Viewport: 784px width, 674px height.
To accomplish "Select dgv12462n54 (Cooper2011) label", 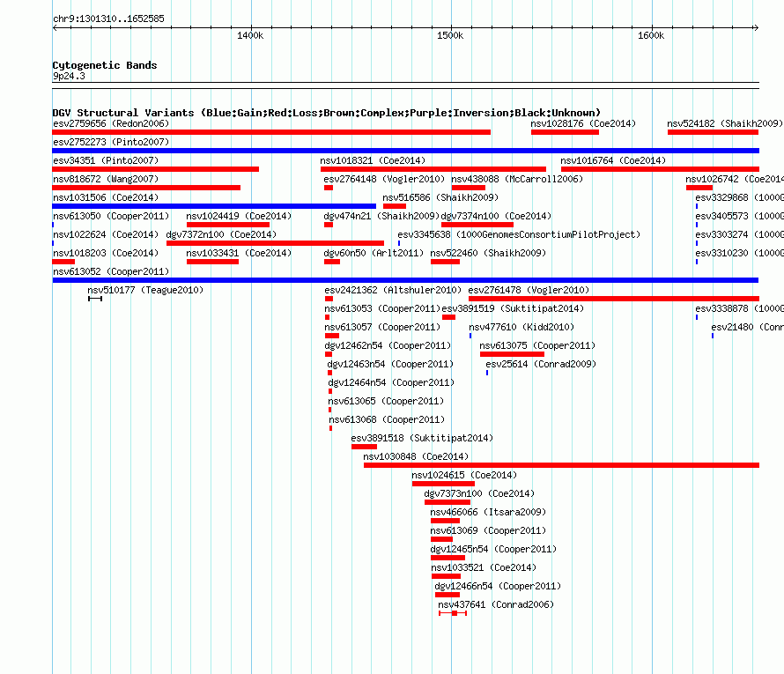I will [388, 345].
